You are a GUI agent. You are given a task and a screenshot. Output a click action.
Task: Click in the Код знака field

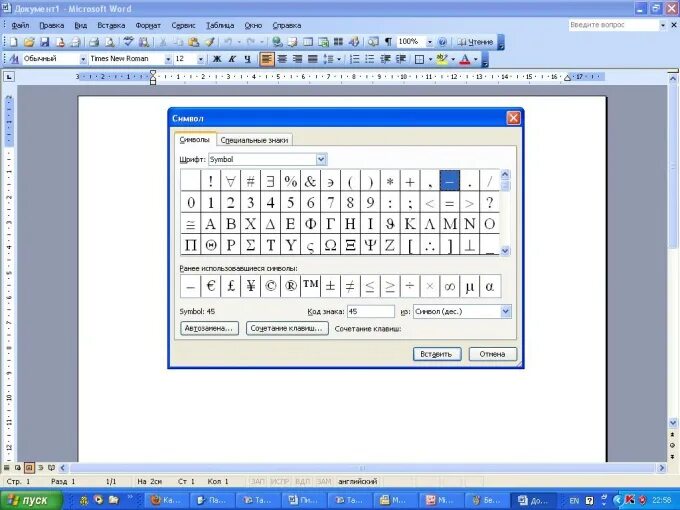coord(371,311)
